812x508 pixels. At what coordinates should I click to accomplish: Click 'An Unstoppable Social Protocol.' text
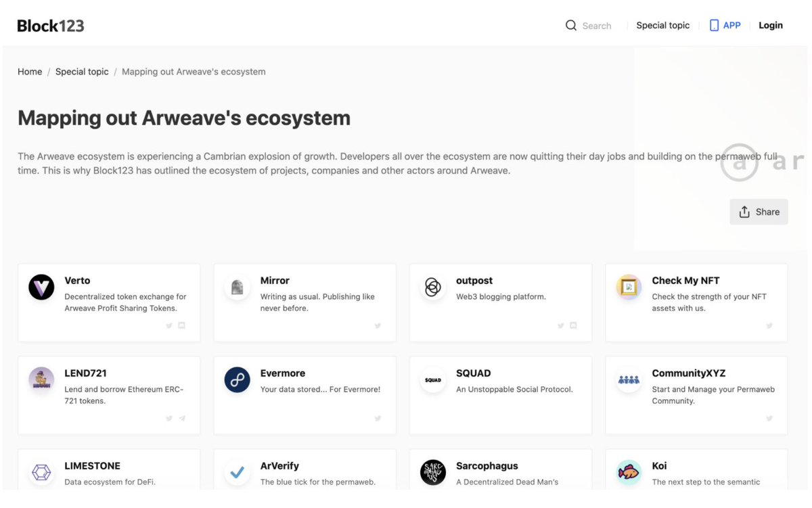pyautogui.click(x=514, y=390)
